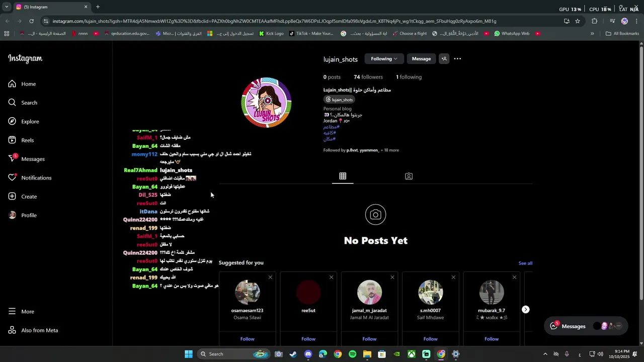Open Steam from the taskbar
Screen dimensions: 644x362
293,354
